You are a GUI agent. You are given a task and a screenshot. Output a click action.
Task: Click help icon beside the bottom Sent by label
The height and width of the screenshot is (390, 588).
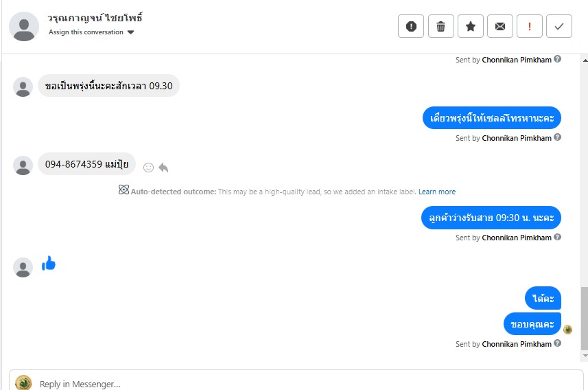tap(558, 343)
